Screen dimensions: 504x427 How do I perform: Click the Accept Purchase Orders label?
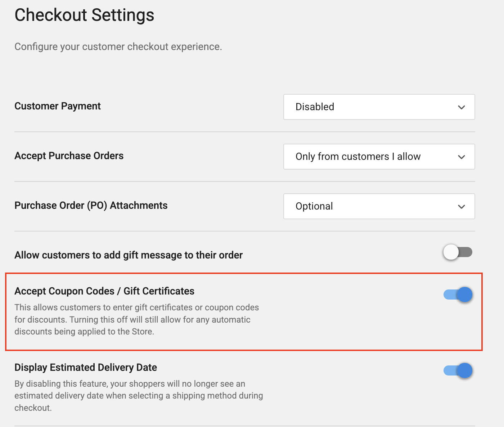69,156
